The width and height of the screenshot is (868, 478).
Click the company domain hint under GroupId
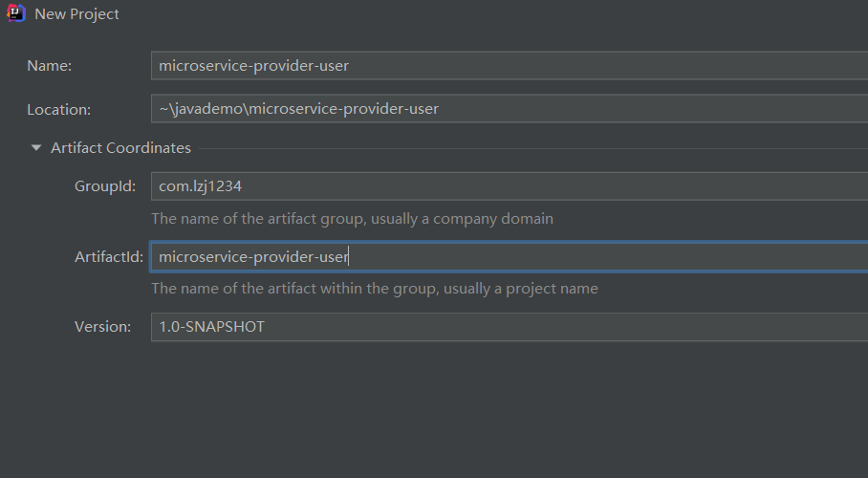(x=352, y=219)
